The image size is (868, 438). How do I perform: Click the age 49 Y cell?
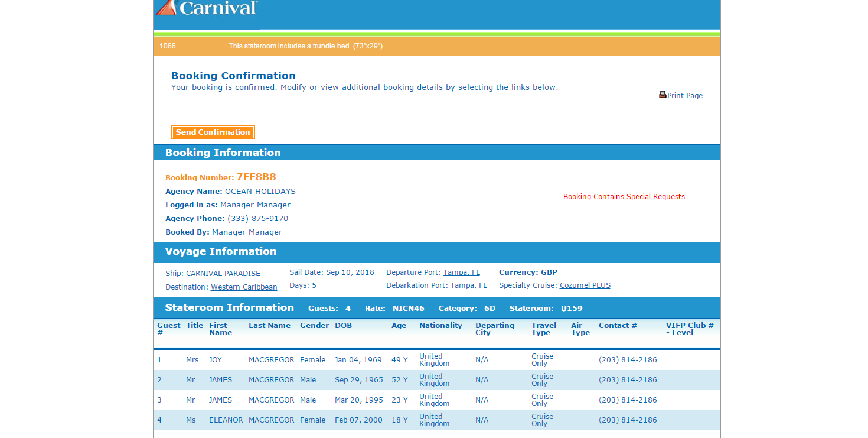pyautogui.click(x=400, y=360)
